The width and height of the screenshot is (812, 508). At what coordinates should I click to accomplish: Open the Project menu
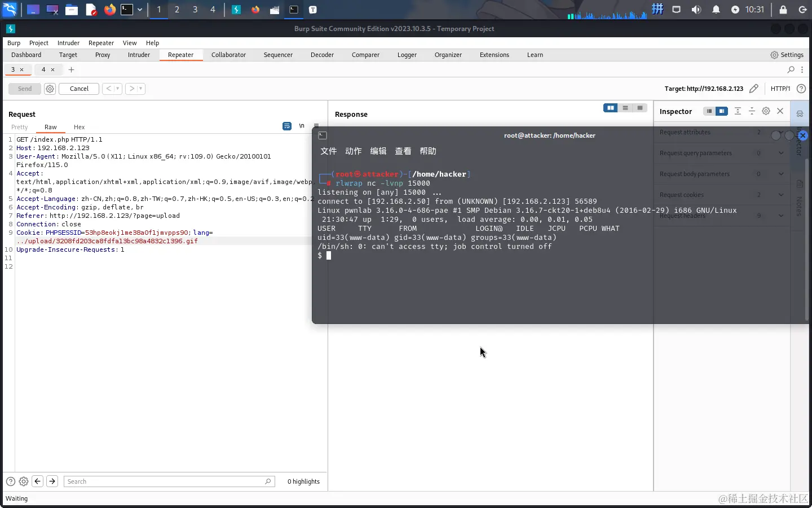(x=39, y=43)
